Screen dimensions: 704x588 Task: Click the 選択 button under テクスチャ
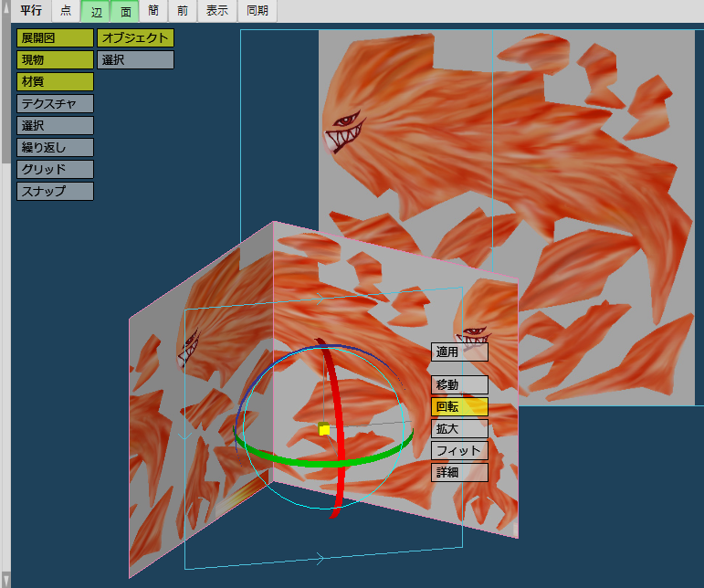55,126
